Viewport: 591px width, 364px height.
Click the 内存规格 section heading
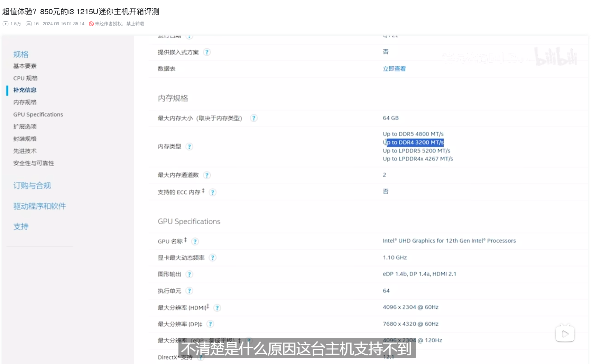click(173, 98)
